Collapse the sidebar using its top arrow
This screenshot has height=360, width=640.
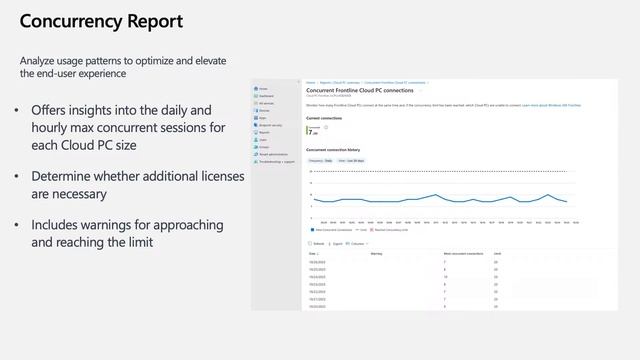pos(298,82)
